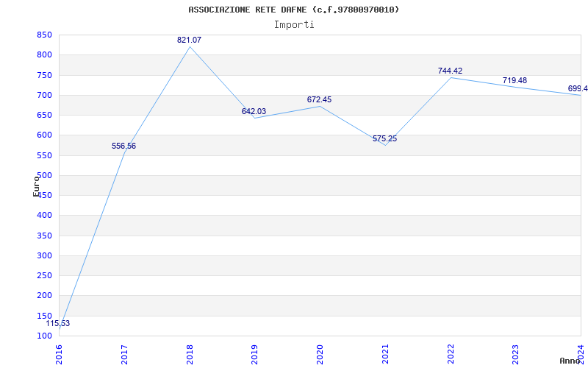Select data label 672.45
The height and width of the screenshot is (368, 588).
tap(320, 100)
